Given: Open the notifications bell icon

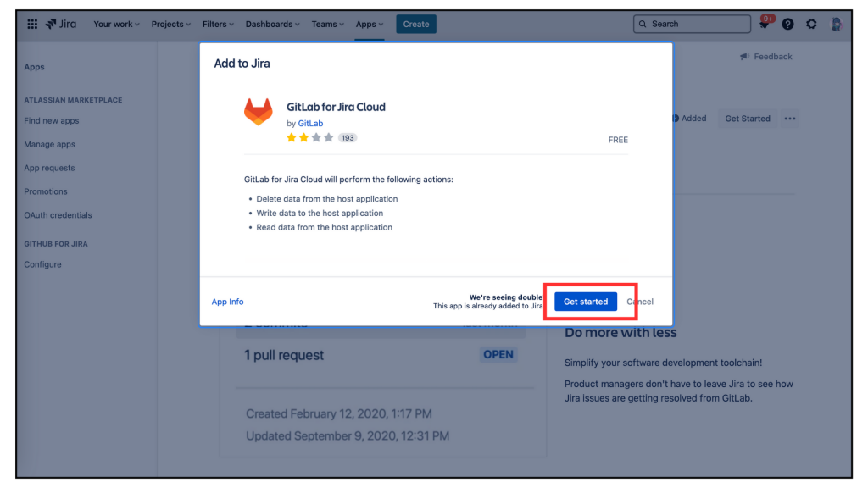Looking at the screenshot, I should 765,24.
